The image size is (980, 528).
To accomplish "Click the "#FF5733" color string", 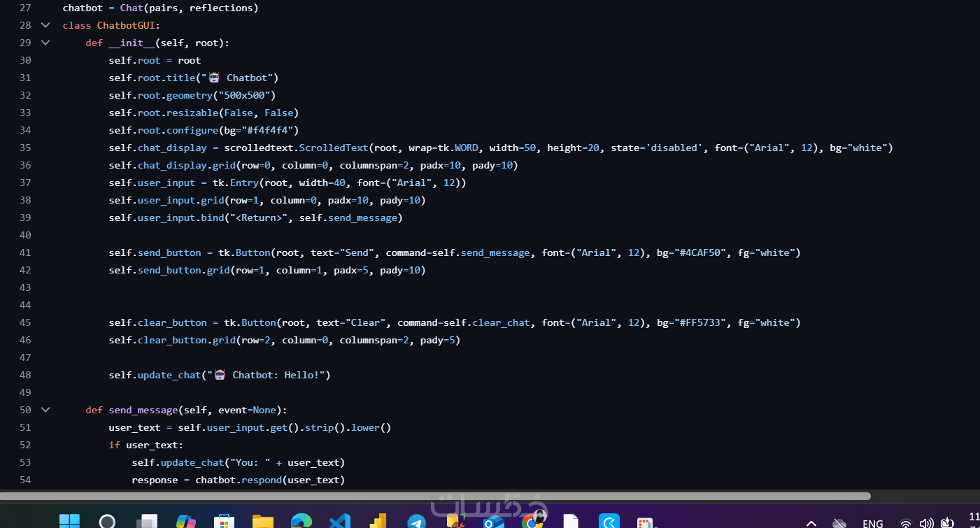I will [x=700, y=322].
